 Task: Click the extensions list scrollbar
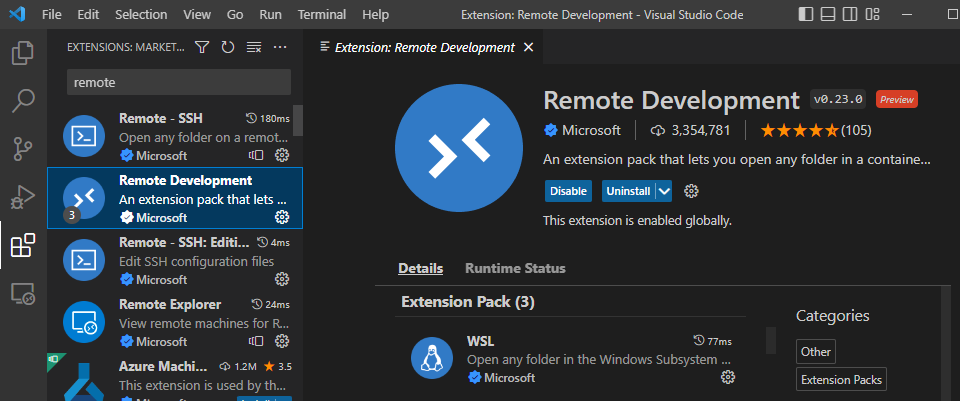[298, 120]
